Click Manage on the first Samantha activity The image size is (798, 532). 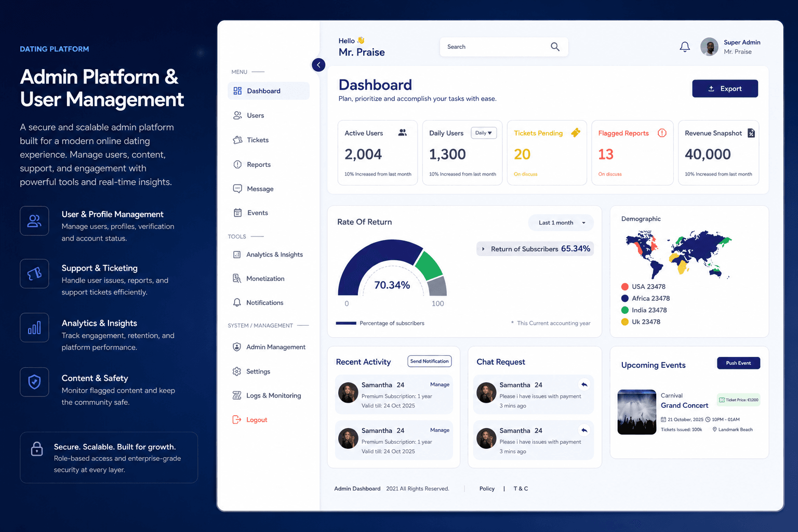coord(440,384)
